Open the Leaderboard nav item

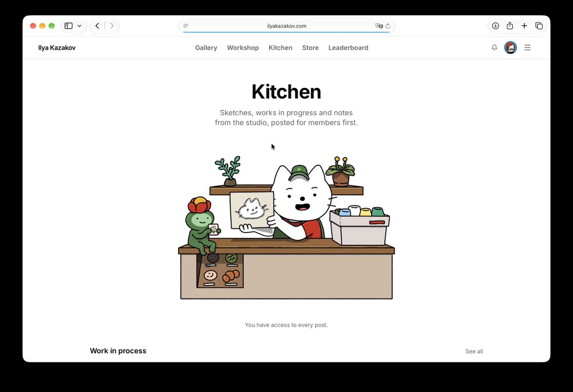349,48
